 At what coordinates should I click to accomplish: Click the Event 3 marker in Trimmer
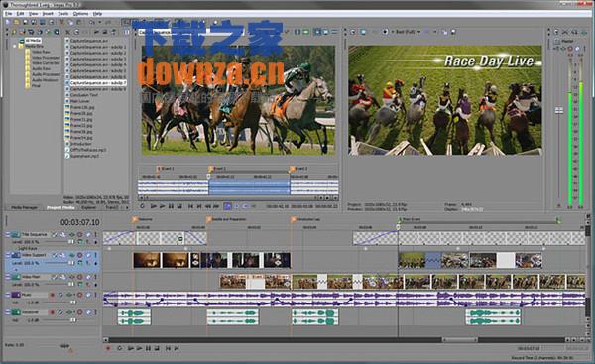(293, 169)
